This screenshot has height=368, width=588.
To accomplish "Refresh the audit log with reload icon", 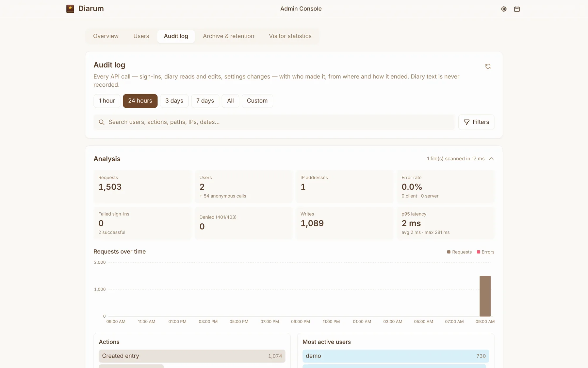I will [488, 66].
